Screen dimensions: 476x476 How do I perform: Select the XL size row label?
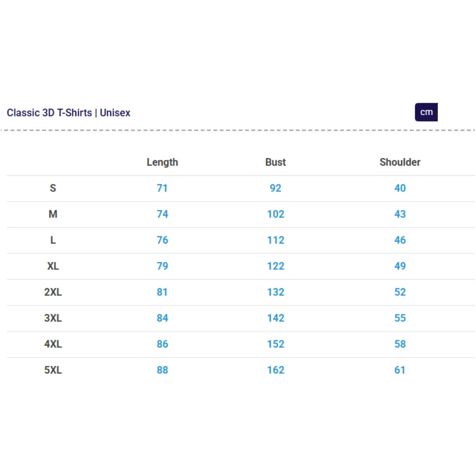pyautogui.click(x=53, y=266)
